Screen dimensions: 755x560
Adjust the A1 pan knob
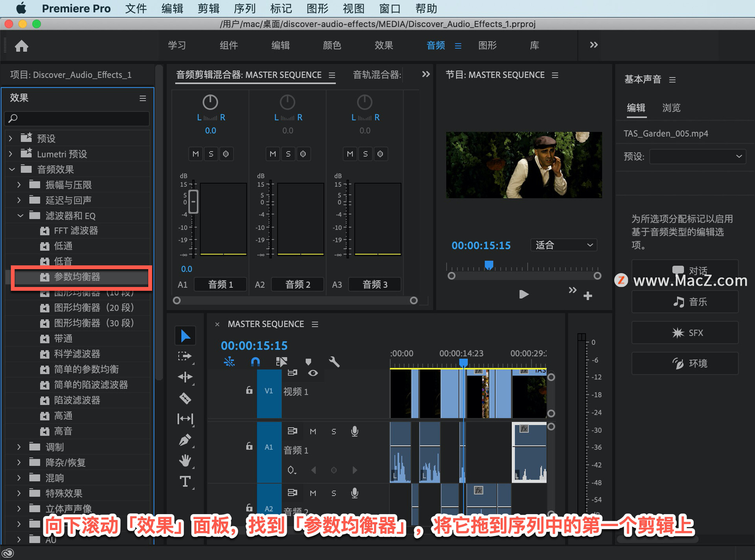click(210, 102)
